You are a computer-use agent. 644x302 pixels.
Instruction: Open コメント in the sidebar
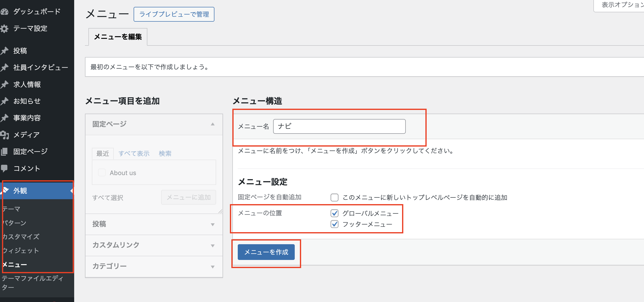27,168
